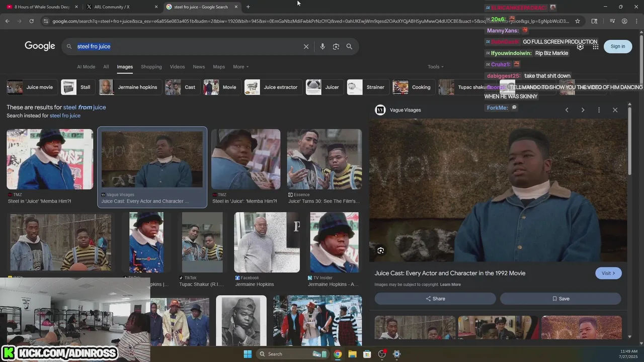644x362 pixels.
Task: Open the Google logo homepage link
Action: pos(40,46)
